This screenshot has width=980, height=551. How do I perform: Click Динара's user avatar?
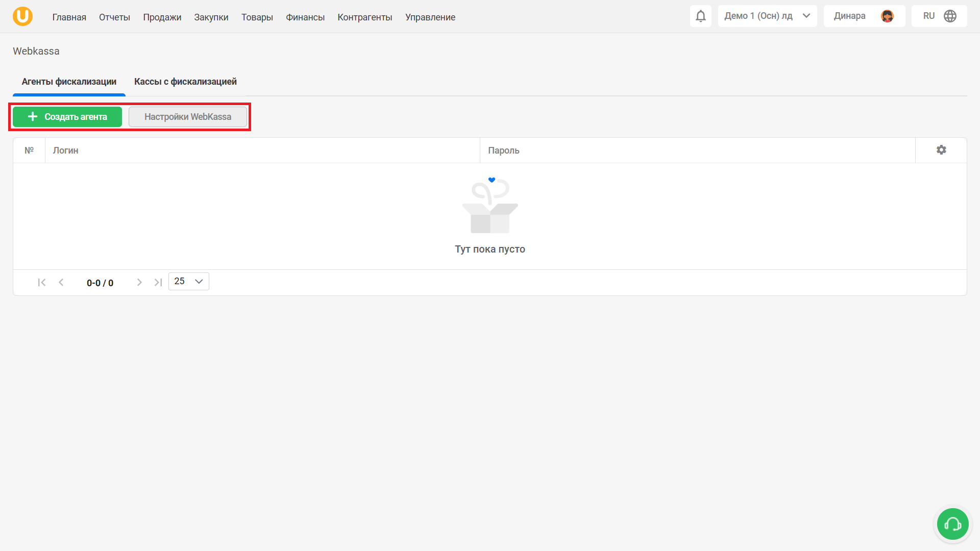(887, 16)
